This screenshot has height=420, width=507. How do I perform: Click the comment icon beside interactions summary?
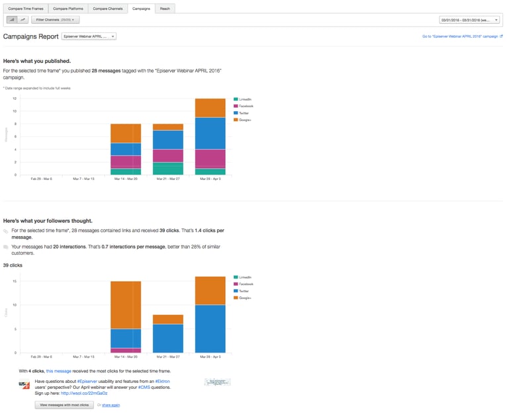5,247
